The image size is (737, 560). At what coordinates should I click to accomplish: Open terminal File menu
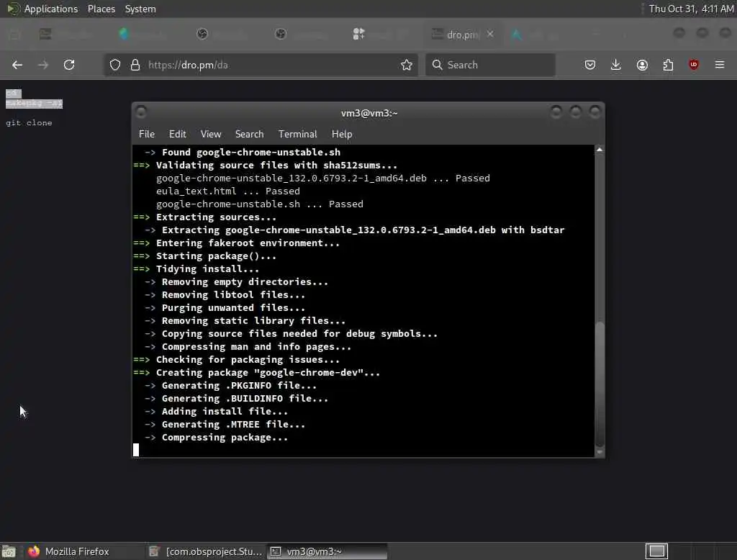click(147, 134)
